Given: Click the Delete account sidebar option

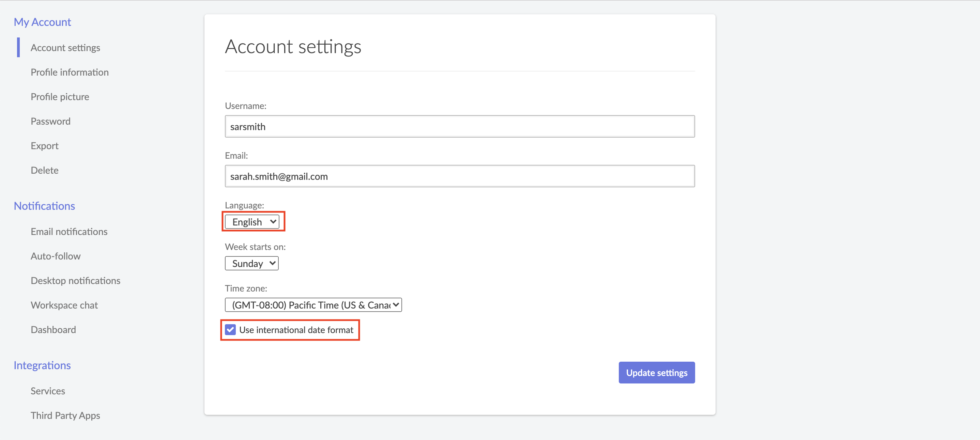Looking at the screenshot, I should click(x=44, y=170).
